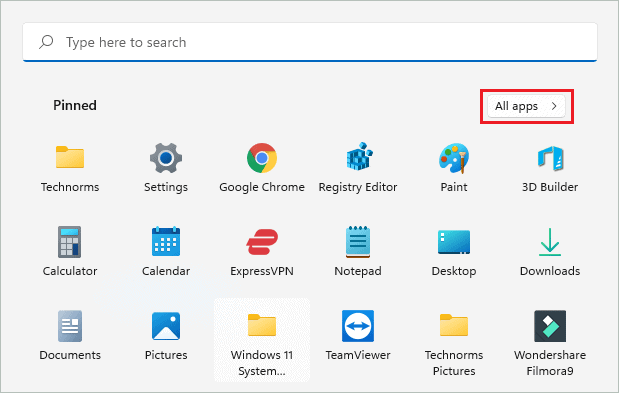The height and width of the screenshot is (393, 619).
Task: Click the All apps button
Action: pyautogui.click(x=527, y=106)
